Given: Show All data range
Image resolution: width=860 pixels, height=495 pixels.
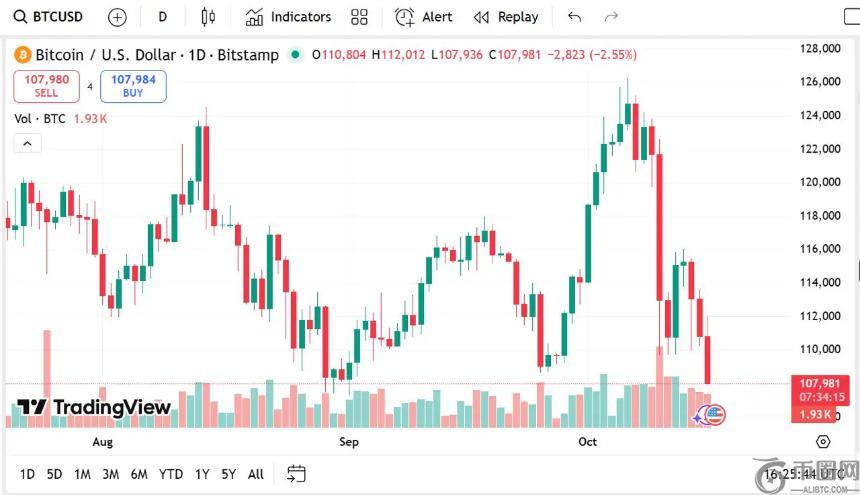Looking at the screenshot, I should click(x=256, y=474).
